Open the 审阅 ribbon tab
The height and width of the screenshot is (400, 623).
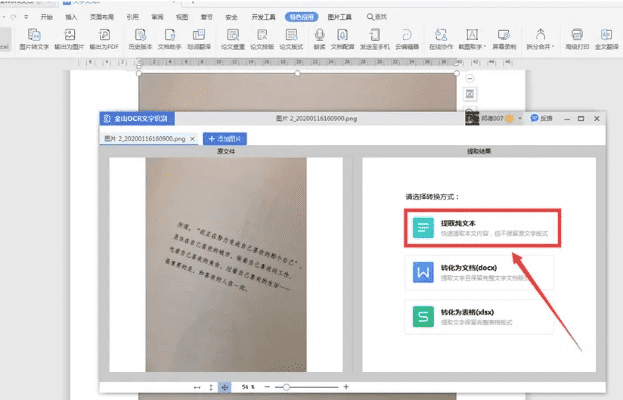click(157, 17)
